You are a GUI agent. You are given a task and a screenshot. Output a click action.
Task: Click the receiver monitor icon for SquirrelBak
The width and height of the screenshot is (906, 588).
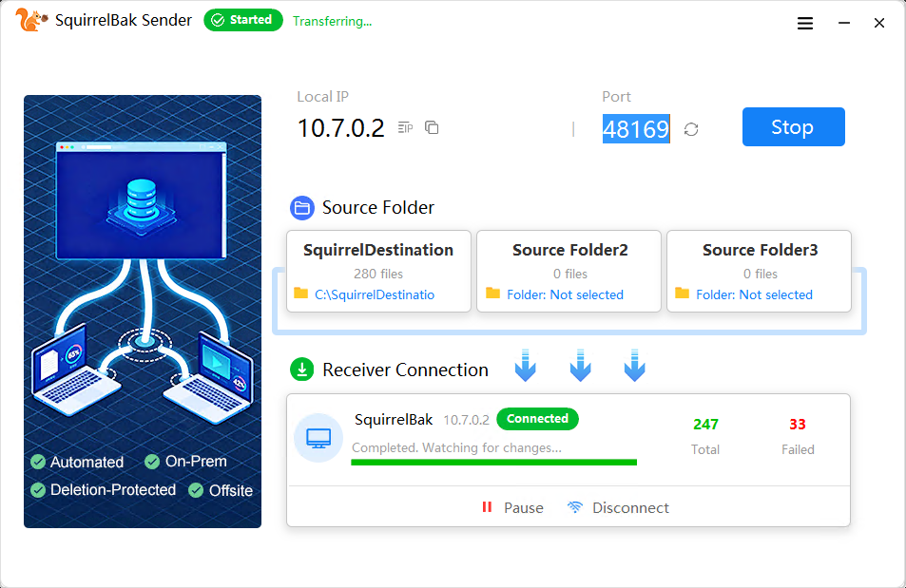[x=318, y=437]
